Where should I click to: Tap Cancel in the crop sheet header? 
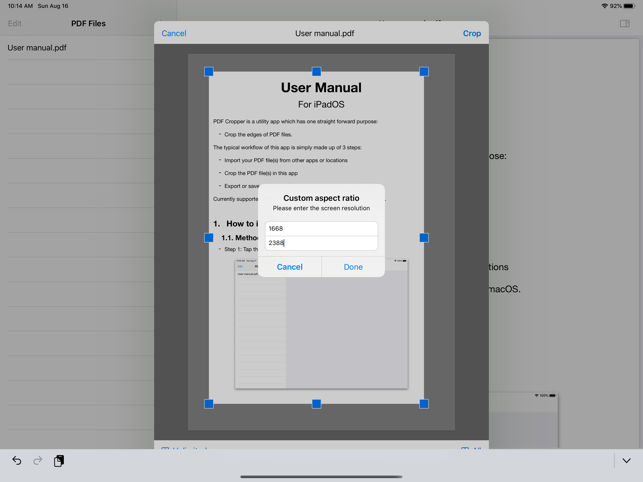[174, 33]
